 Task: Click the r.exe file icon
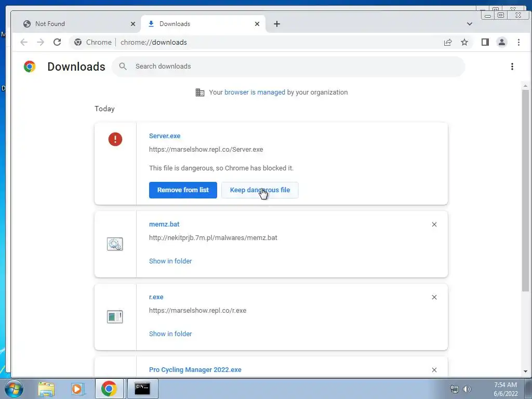tap(115, 316)
